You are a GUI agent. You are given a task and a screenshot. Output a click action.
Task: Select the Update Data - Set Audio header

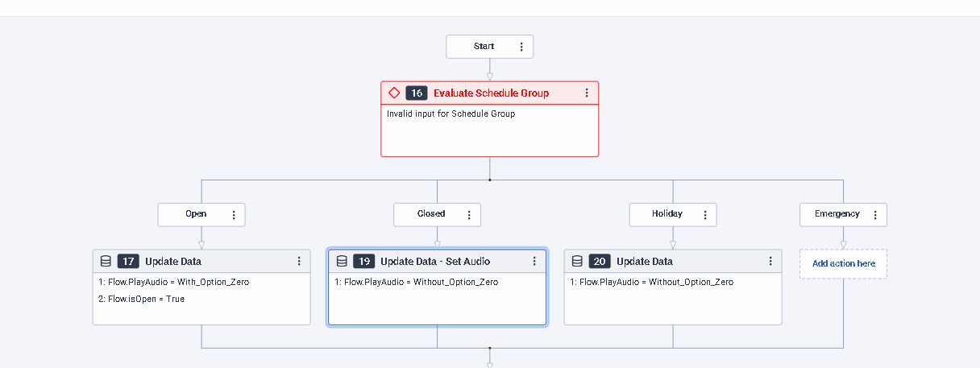pos(434,261)
